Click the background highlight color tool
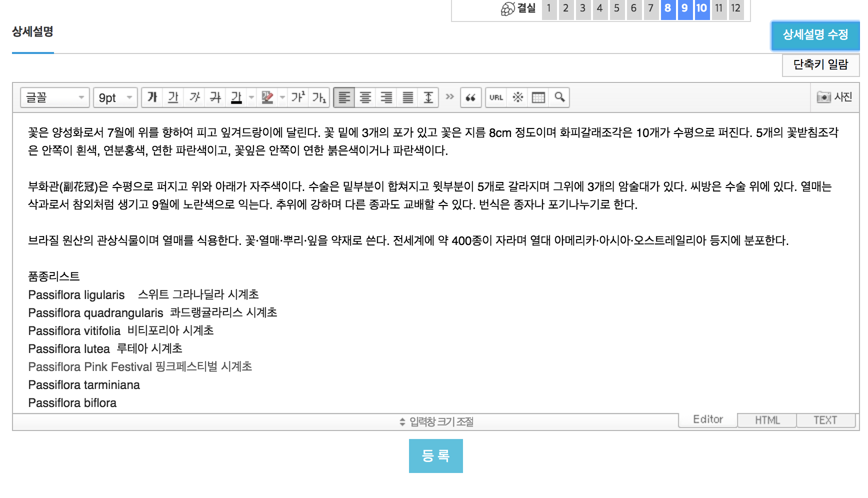 point(267,97)
